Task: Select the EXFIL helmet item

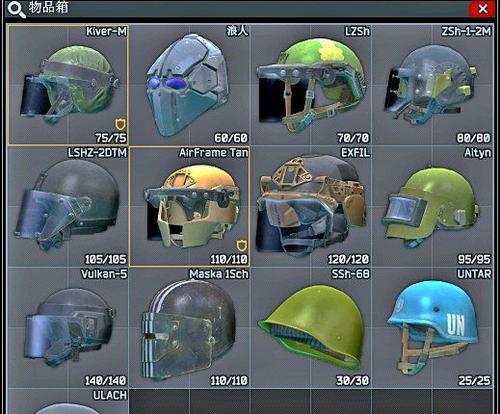Action: pos(311,206)
